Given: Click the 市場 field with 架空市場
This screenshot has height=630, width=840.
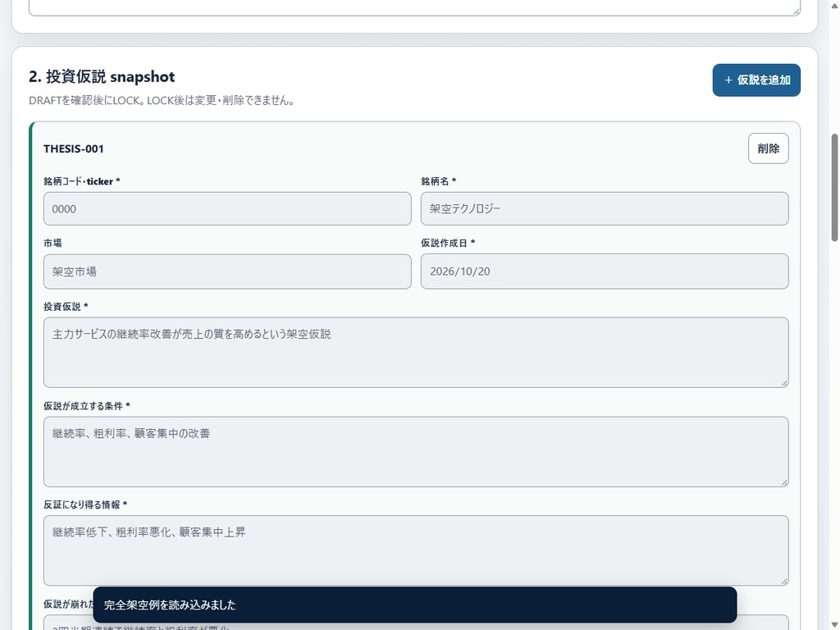Looking at the screenshot, I should pos(227,272).
